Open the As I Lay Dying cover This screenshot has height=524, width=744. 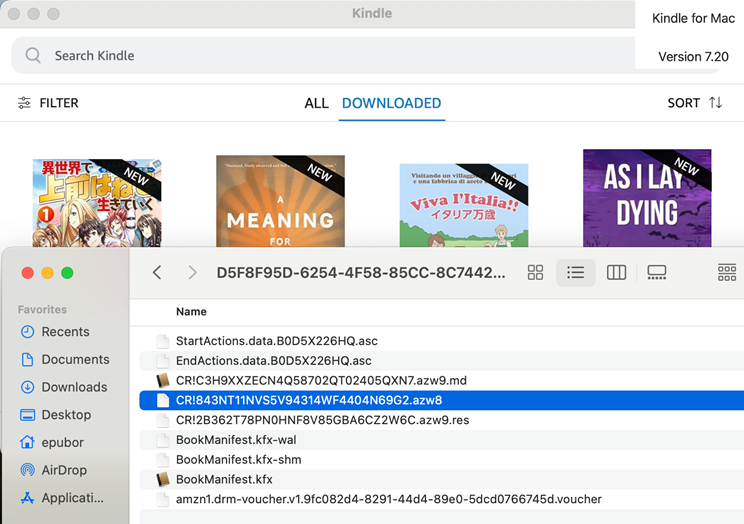coord(647,198)
